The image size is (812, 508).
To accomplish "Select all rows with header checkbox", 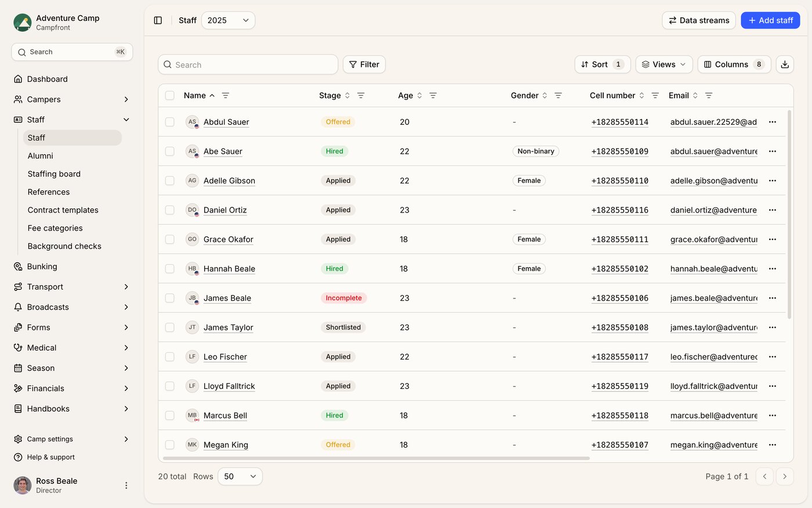I will tap(170, 95).
